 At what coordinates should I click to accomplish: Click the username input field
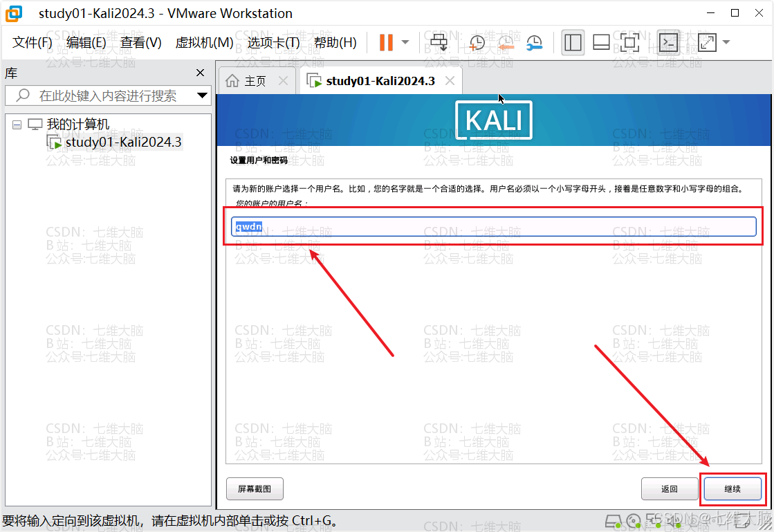coord(494,226)
